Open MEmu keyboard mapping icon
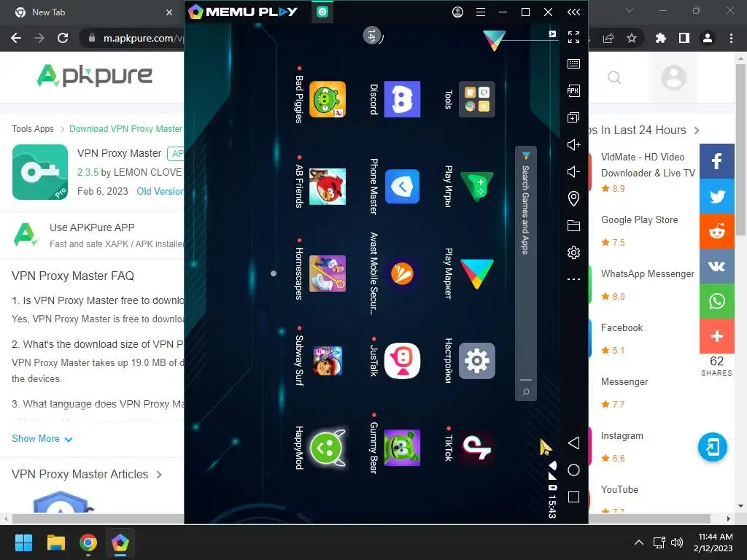747x560 pixels. [573, 64]
